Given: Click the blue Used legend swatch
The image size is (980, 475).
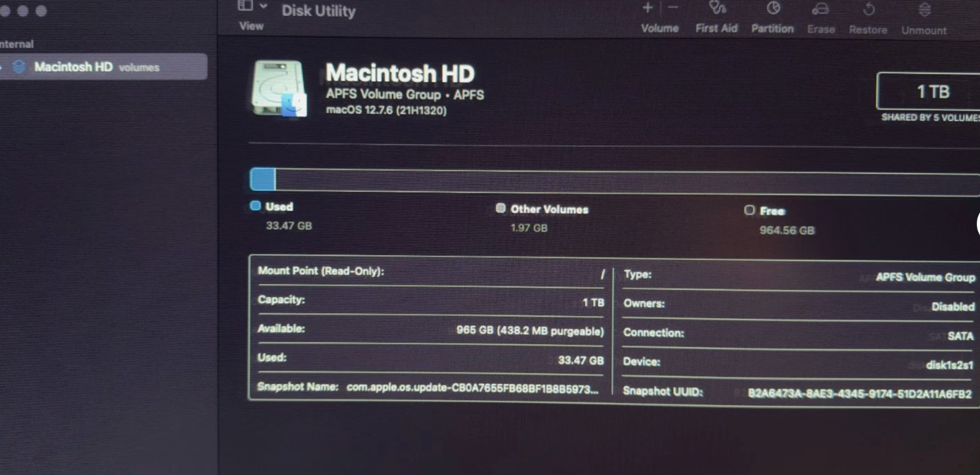Looking at the screenshot, I should tap(255, 206).
